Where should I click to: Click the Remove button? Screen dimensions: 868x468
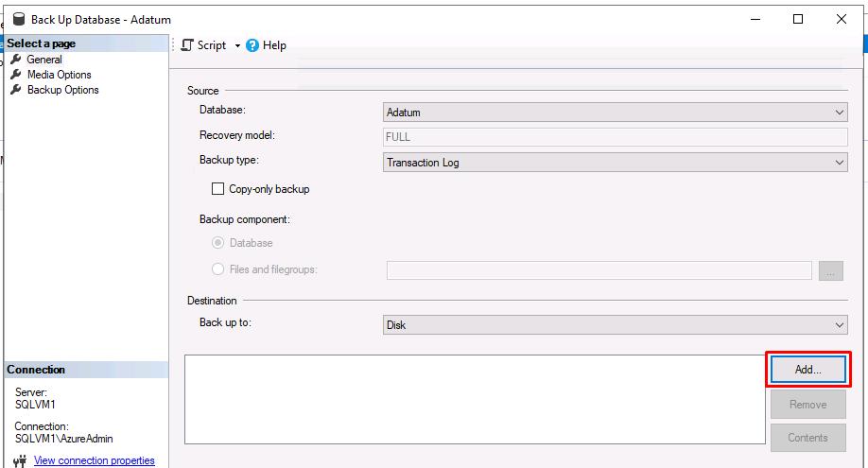tap(808, 405)
